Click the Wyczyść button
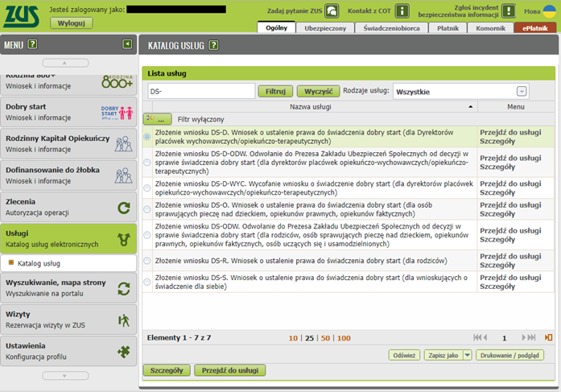Screen dimensions: 561x392 pos(318,91)
